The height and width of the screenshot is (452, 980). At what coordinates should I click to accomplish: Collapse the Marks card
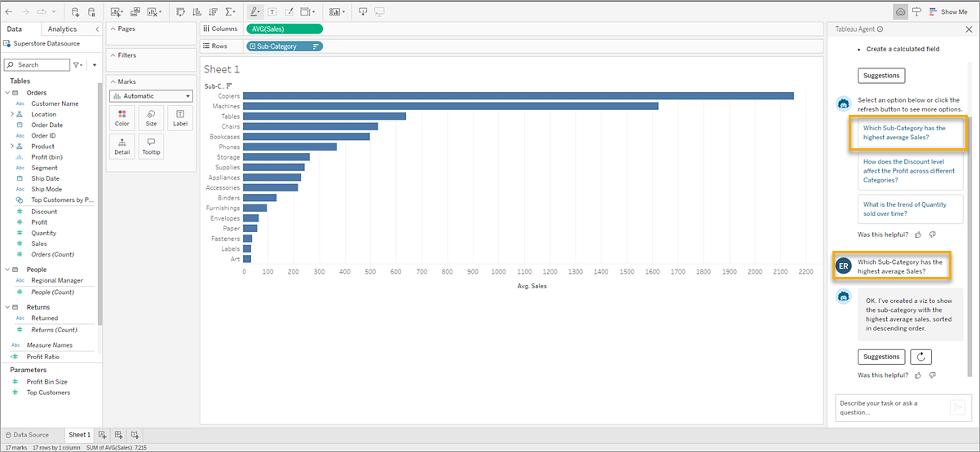(x=113, y=81)
